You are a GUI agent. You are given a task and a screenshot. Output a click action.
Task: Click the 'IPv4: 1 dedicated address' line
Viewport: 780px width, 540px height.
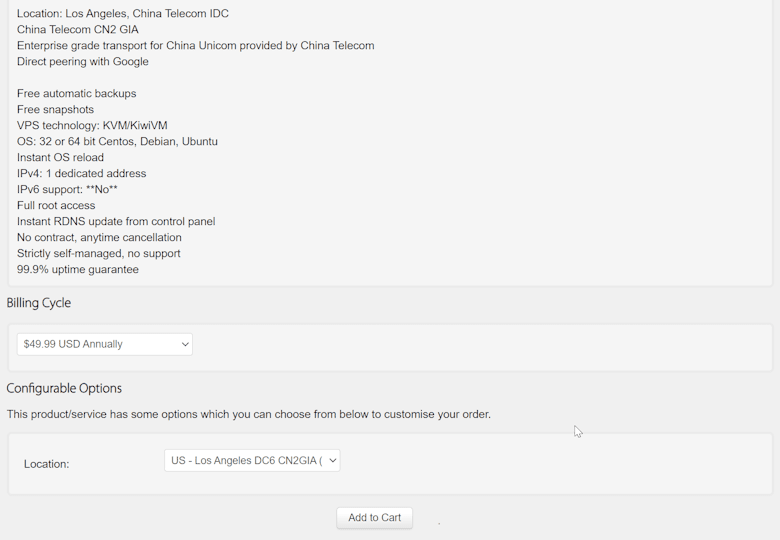tap(82, 174)
